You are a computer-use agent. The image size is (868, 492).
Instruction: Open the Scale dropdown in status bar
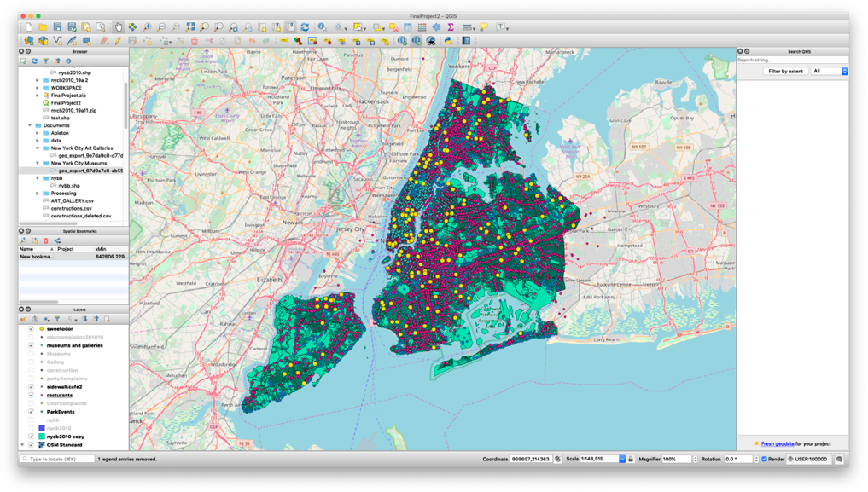622,459
